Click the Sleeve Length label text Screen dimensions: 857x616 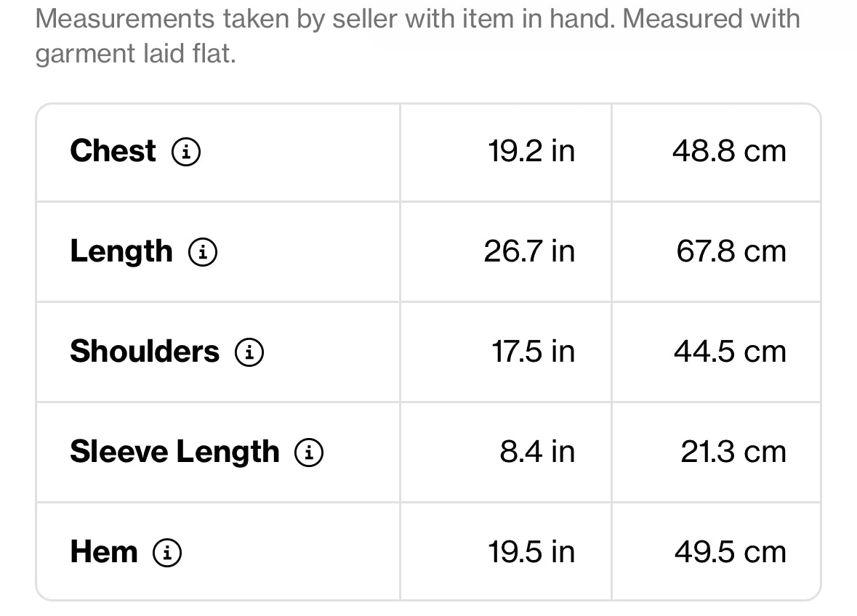click(174, 452)
